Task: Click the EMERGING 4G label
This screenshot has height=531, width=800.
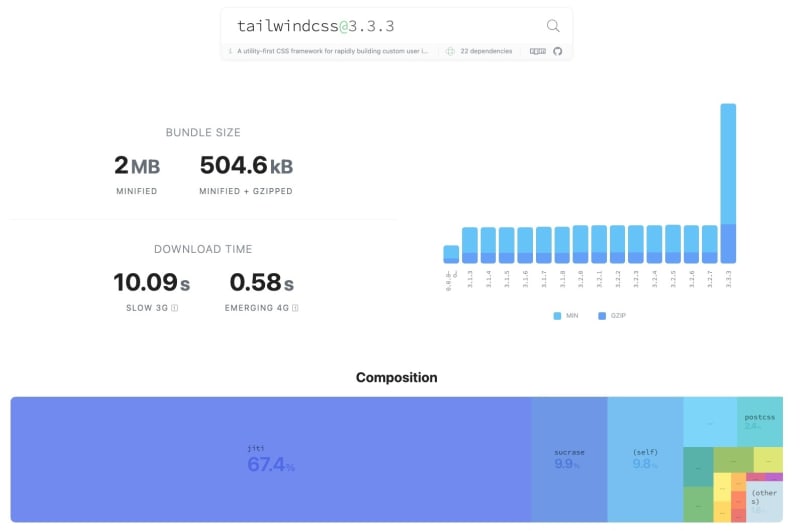Action: [257, 308]
